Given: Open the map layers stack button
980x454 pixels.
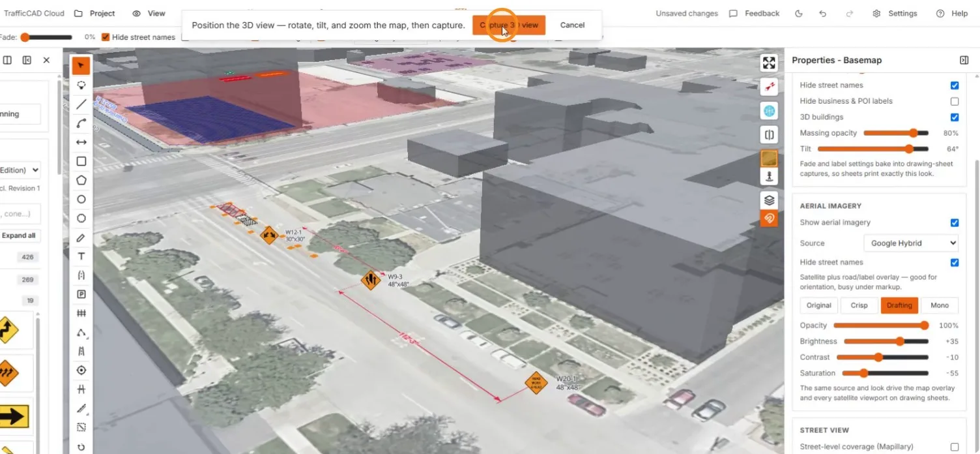Looking at the screenshot, I should (x=769, y=200).
